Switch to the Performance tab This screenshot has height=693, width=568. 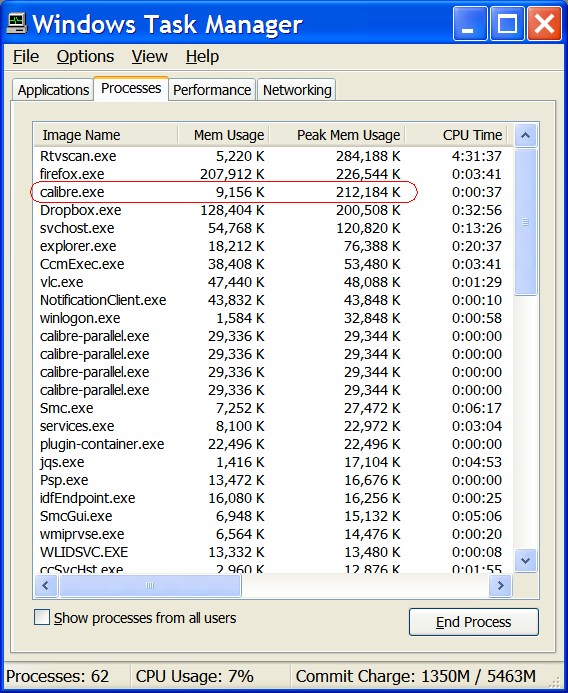(212, 90)
